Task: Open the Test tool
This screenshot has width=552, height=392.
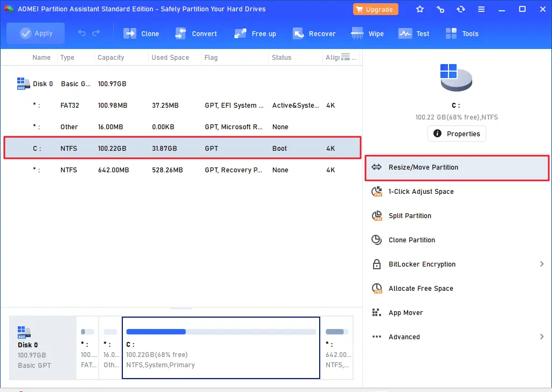Action: 413,34
